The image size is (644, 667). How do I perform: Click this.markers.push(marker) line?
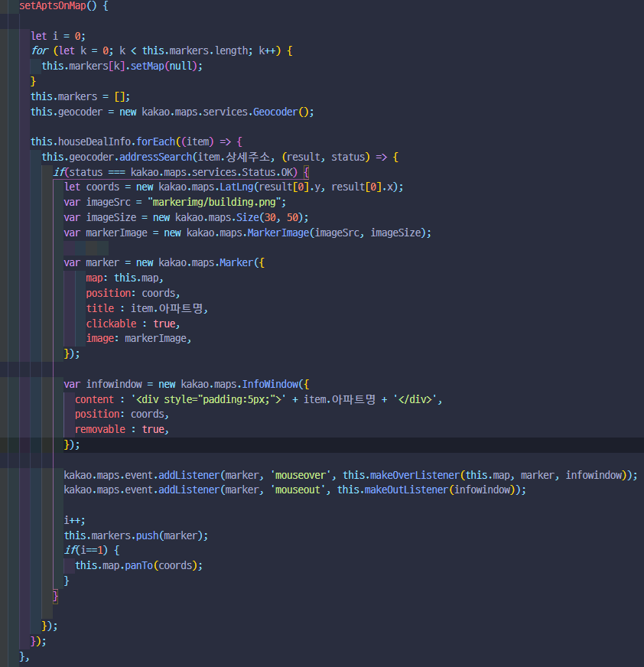pyautogui.click(x=136, y=535)
